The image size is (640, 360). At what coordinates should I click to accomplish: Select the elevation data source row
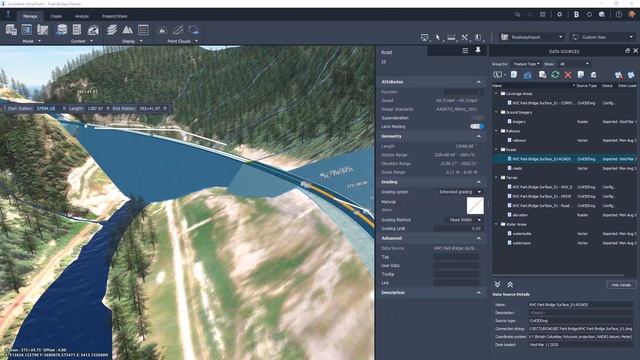click(x=564, y=215)
